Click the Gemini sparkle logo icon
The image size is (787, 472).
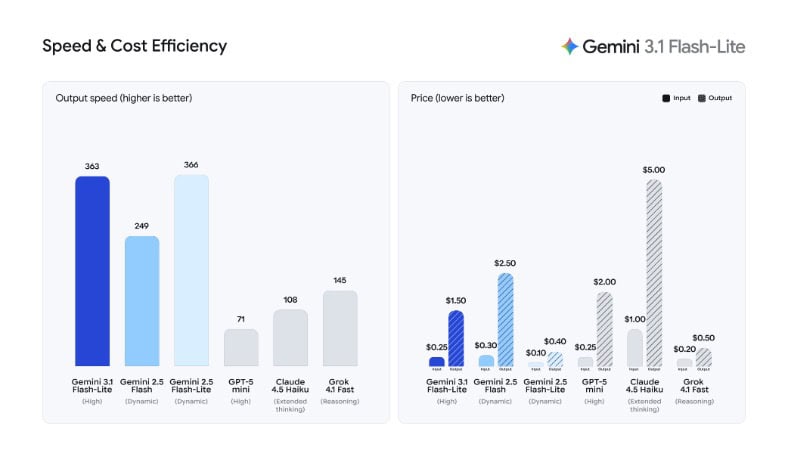pos(569,46)
